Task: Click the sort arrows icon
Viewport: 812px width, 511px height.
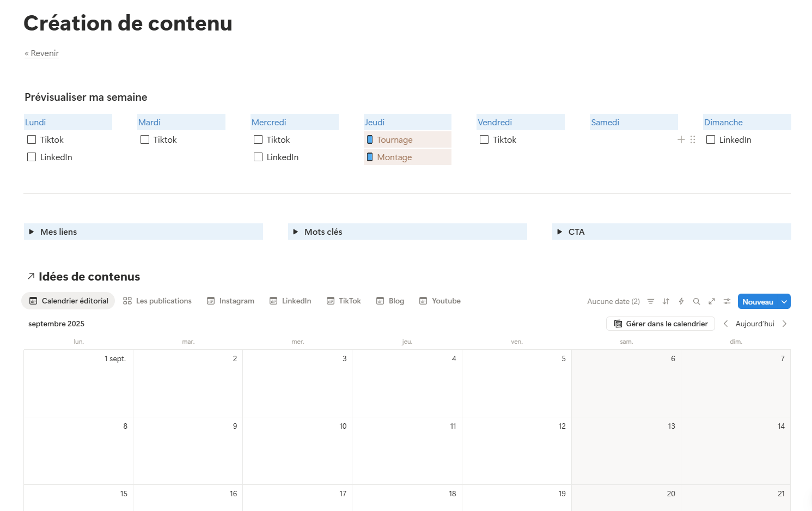Action: [666, 301]
